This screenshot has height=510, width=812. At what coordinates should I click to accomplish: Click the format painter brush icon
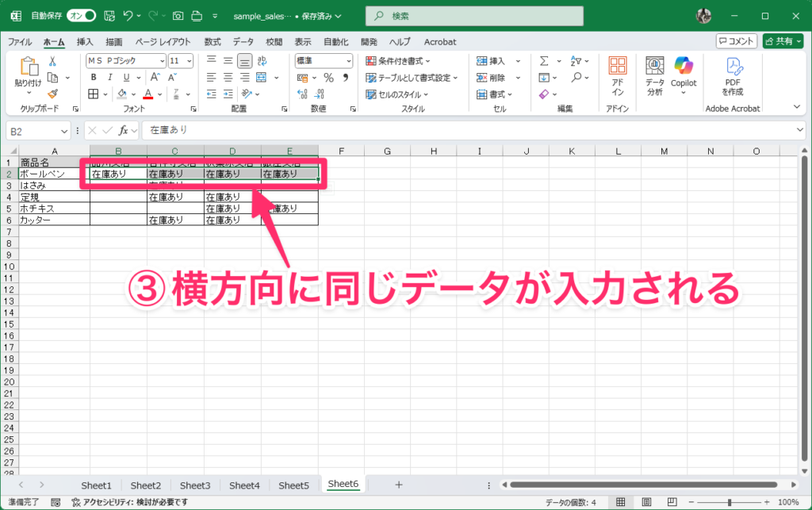[52, 94]
